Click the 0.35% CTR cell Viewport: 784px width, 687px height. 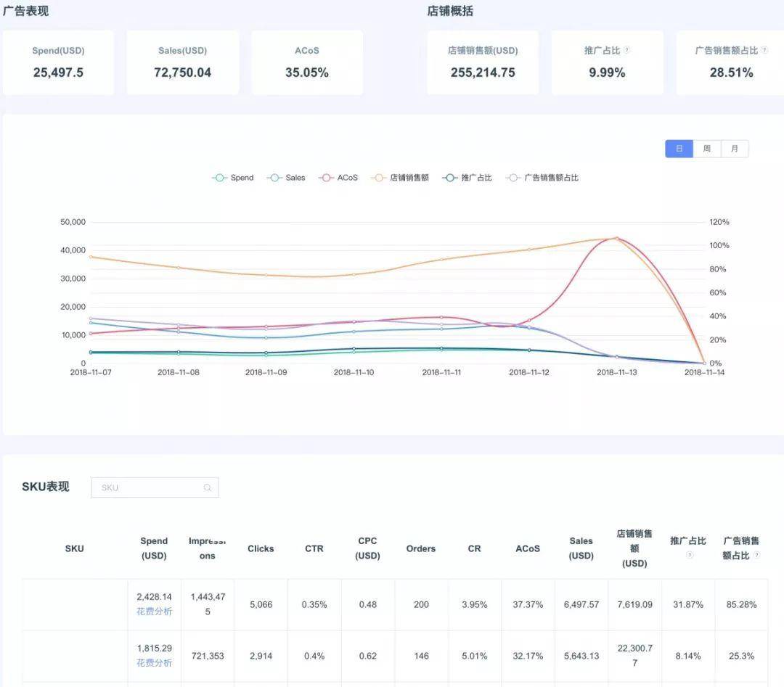point(314,604)
